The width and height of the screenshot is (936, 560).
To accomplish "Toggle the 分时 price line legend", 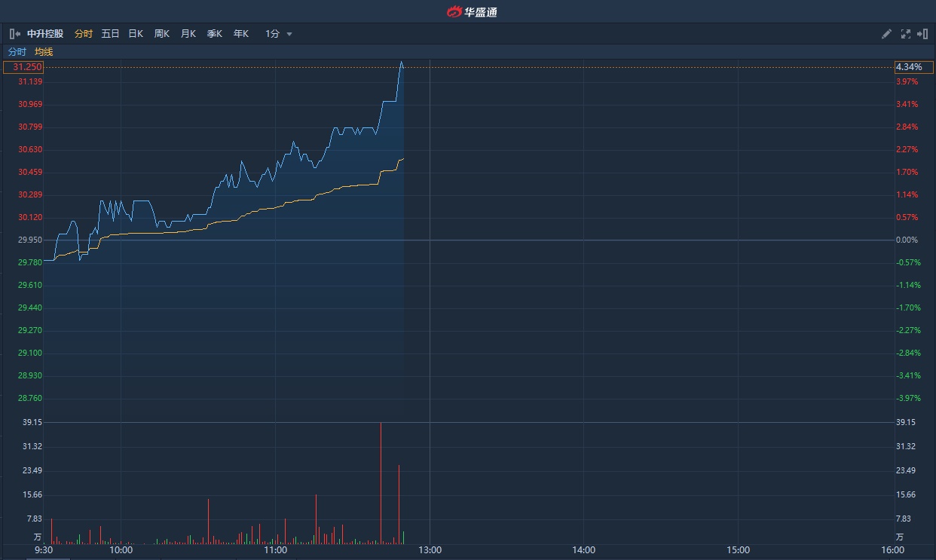I will point(17,52).
